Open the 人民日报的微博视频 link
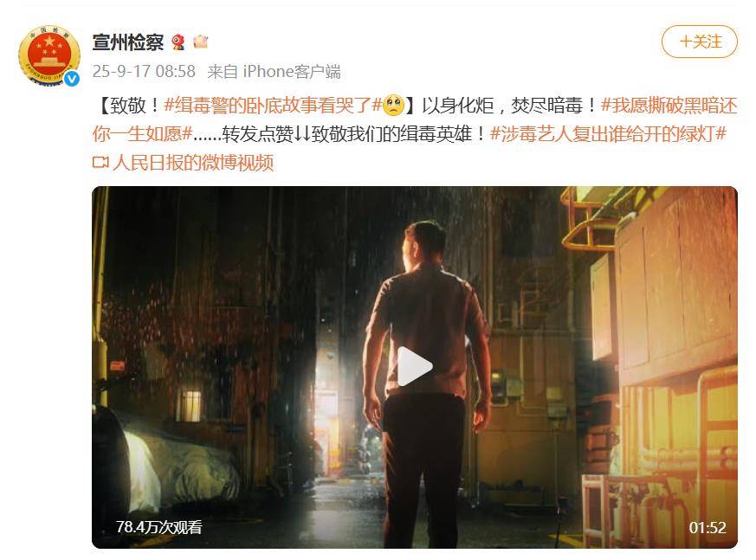756x560 pixels. (193, 163)
